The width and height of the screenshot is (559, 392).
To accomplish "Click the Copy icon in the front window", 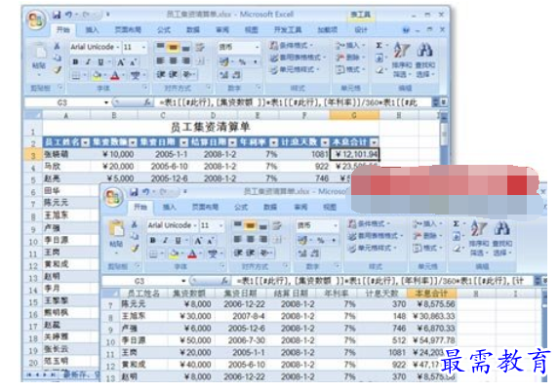I will pos(135,236).
